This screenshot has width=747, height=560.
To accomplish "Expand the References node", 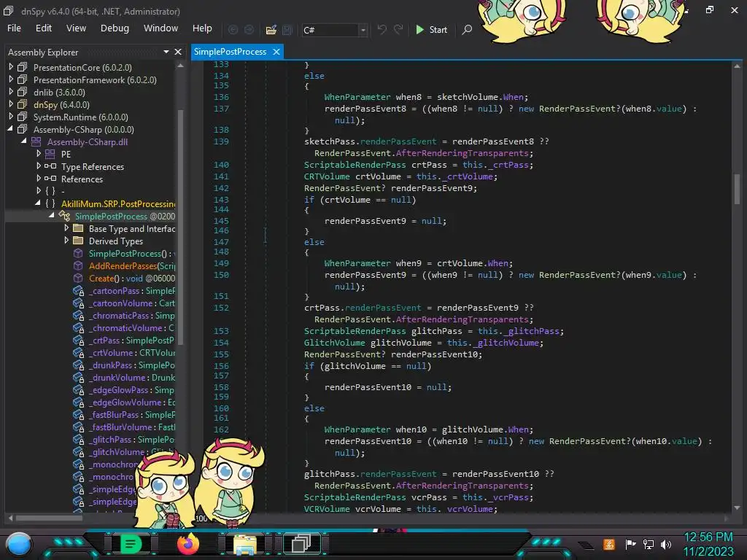I will [x=39, y=179].
